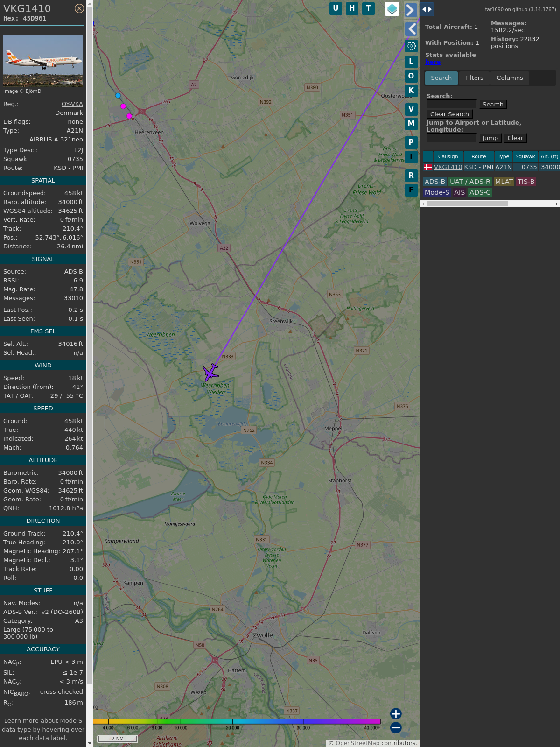Viewport: 560px width, 747px height.
Task: Switch to the Filters tab
Action: 474,78
